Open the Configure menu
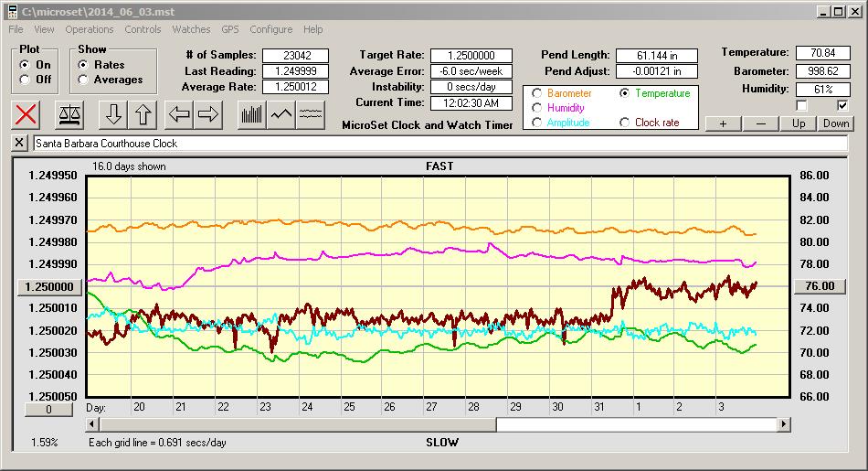Viewport: 868px width, 471px height. [x=270, y=29]
